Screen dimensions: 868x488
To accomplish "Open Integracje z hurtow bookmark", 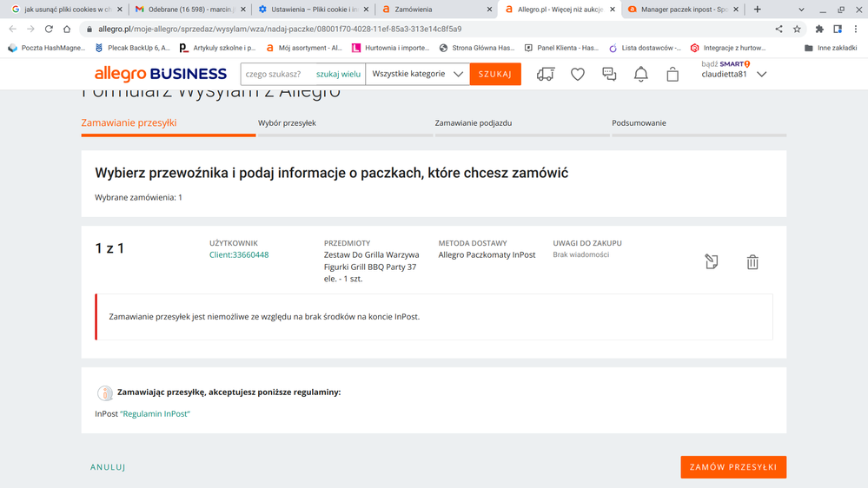I will (x=728, y=48).
